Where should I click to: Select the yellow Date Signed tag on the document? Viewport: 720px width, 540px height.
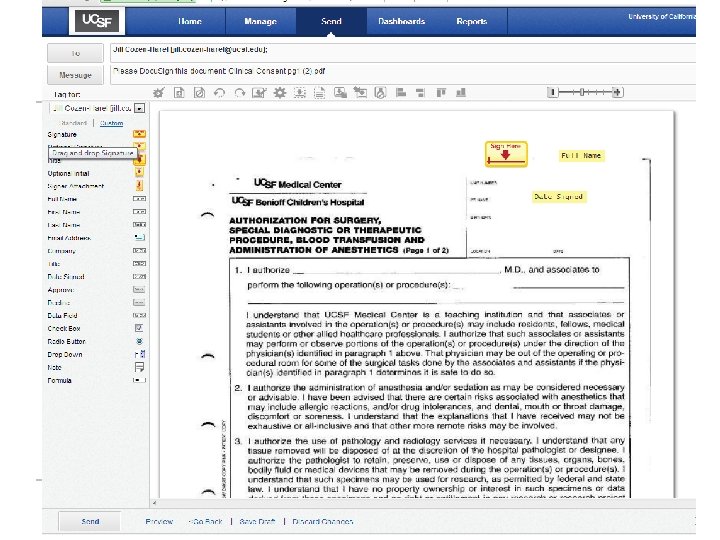pos(559,197)
